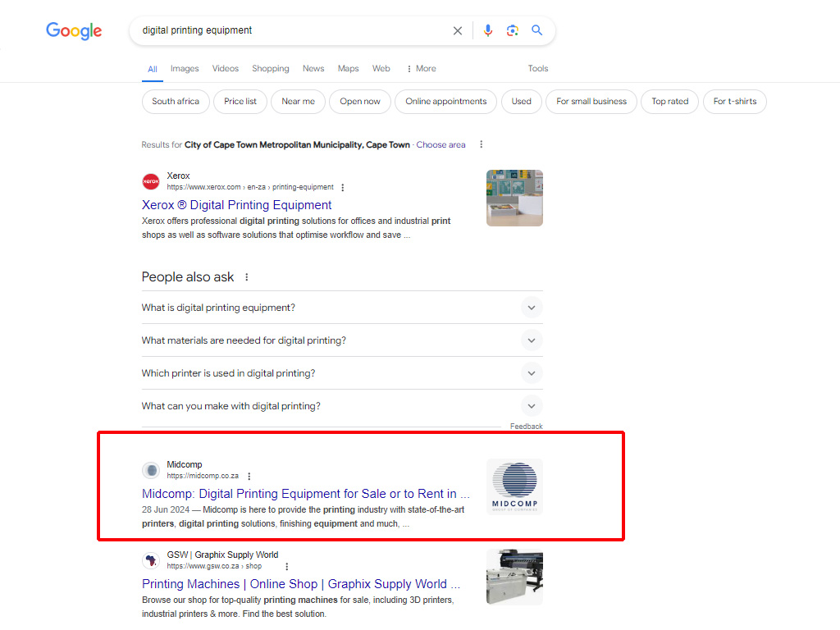Viewport: 840px width, 630px height.
Task: Open three-dot menu beside Xerox URL
Action: (343, 188)
